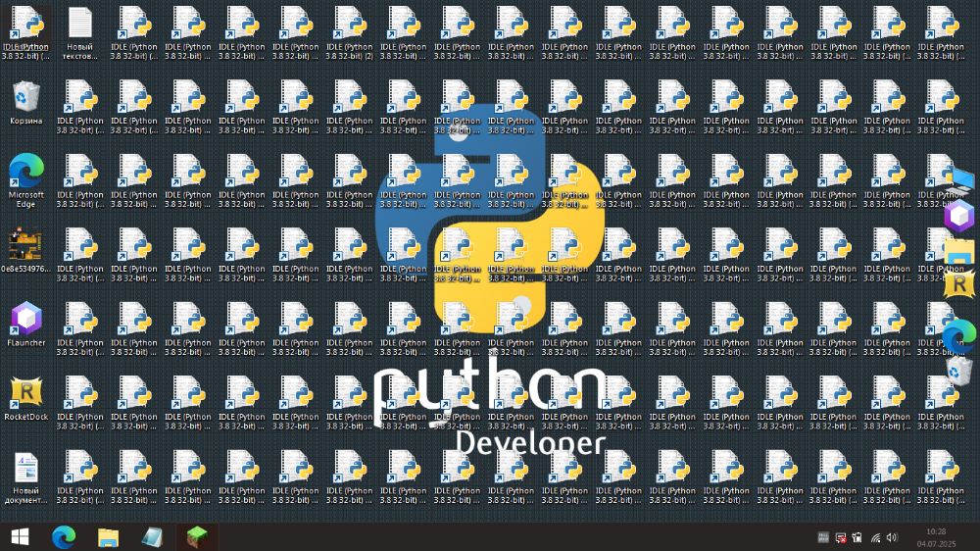Image resolution: width=980 pixels, height=551 pixels.
Task: Select the Корзина recycle bin desktop icon
Action: click(25, 103)
